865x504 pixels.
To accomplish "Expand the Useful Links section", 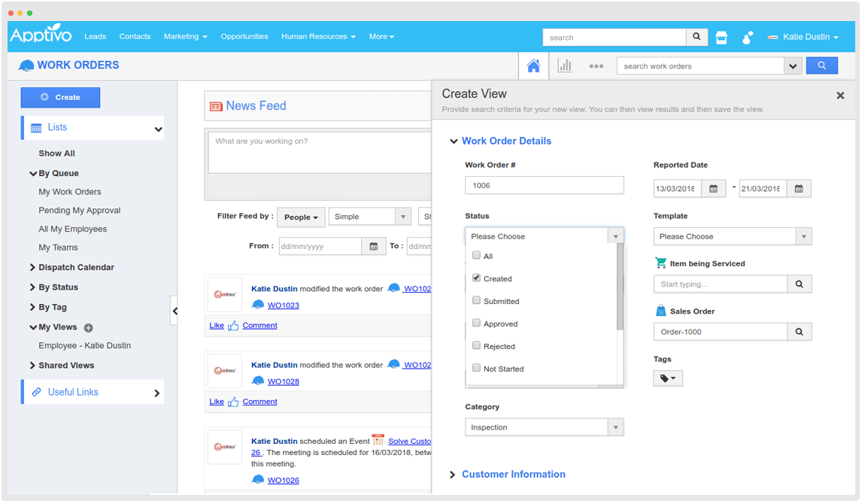I will click(158, 395).
